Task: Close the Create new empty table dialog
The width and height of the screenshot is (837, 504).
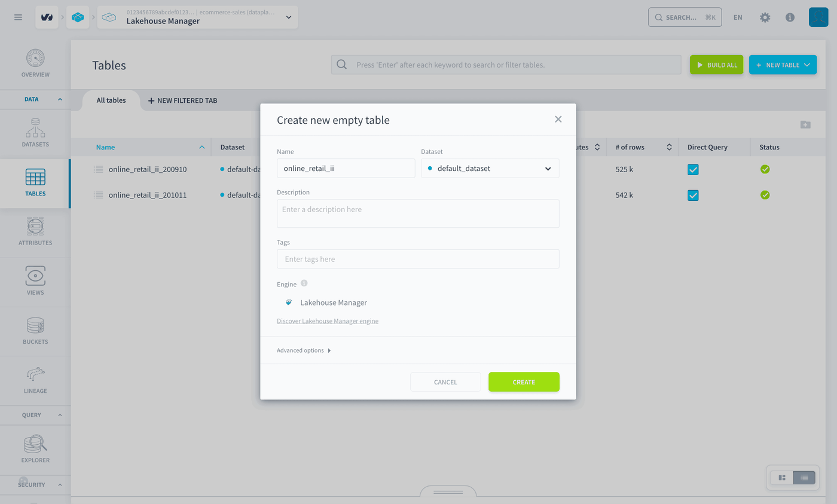Action: (x=558, y=119)
